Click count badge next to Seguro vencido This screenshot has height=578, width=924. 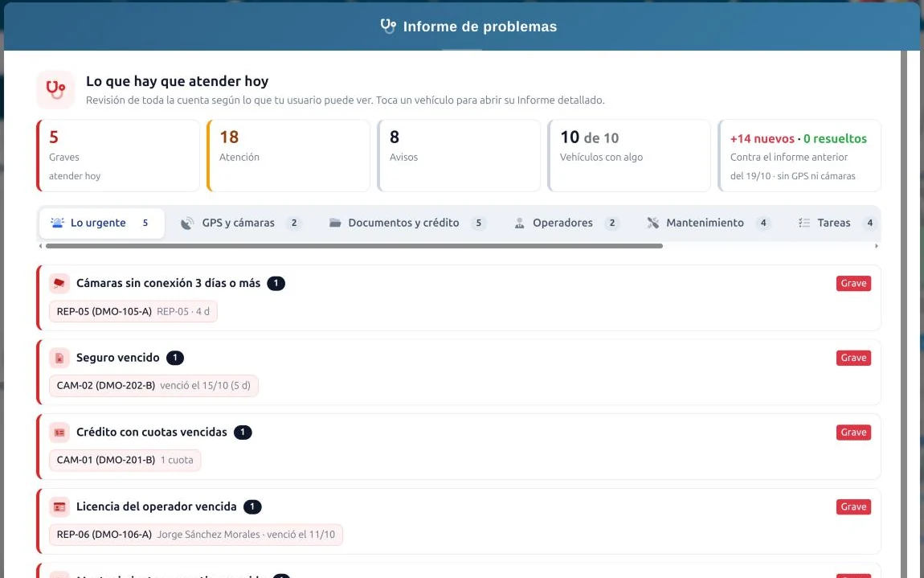[175, 358]
